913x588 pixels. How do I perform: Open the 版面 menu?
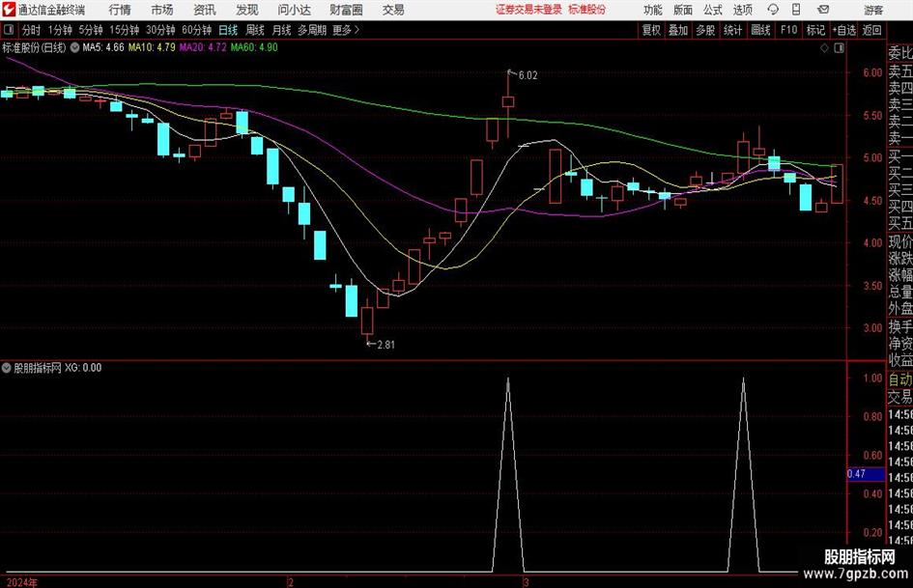click(x=683, y=10)
